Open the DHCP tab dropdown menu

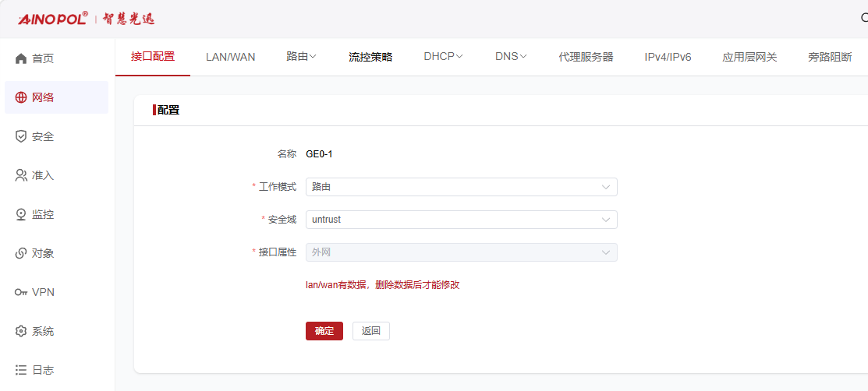[x=444, y=56]
